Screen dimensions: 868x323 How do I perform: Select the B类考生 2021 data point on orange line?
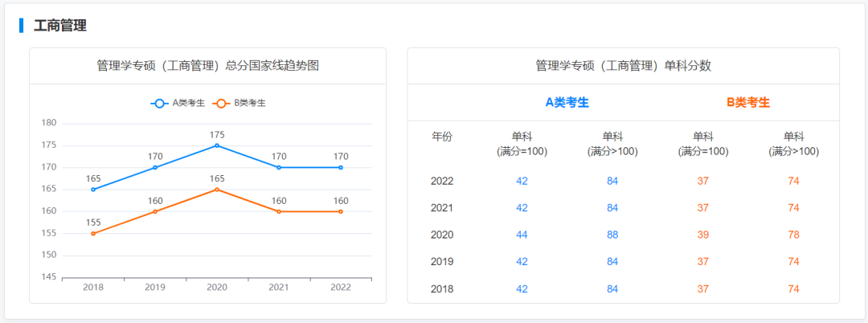(x=279, y=211)
